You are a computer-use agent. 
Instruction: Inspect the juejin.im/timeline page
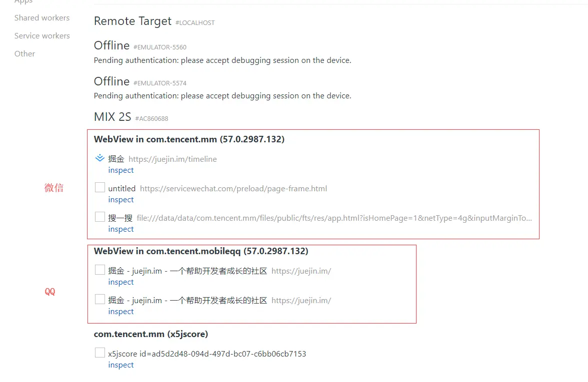pos(121,170)
